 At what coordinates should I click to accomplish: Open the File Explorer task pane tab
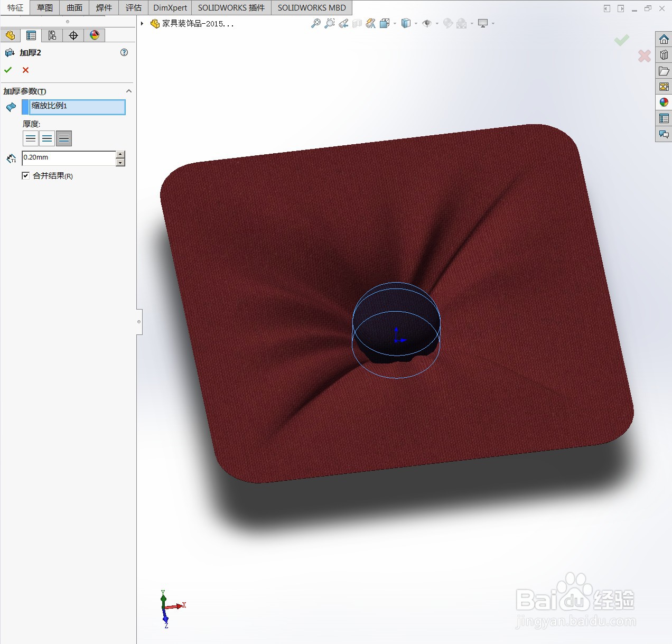point(664,71)
